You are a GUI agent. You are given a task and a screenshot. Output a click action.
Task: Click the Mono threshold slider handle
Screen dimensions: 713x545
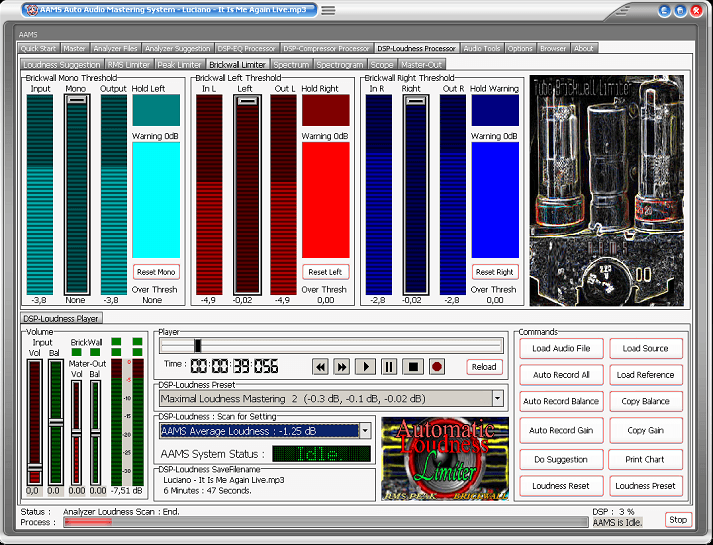[x=76, y=100]
